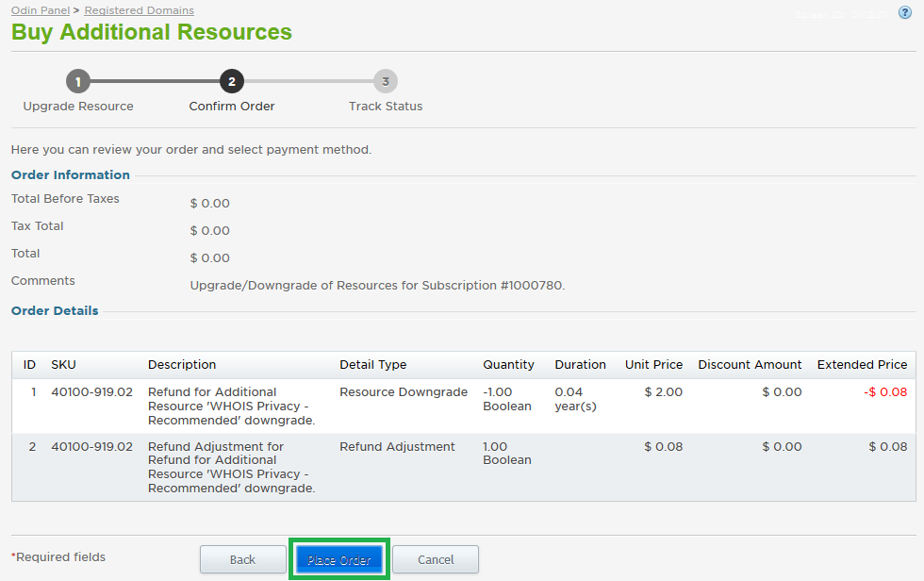Select step 3 Track Status circle

[386, 81]
